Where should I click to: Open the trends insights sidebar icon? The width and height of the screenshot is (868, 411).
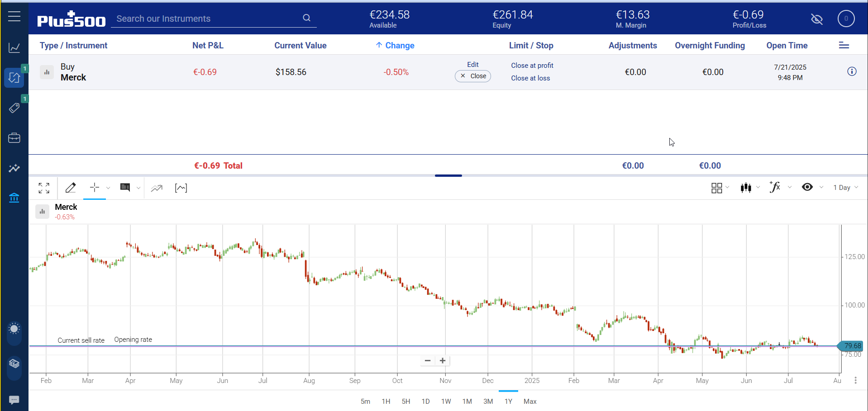tap(14, 168)
